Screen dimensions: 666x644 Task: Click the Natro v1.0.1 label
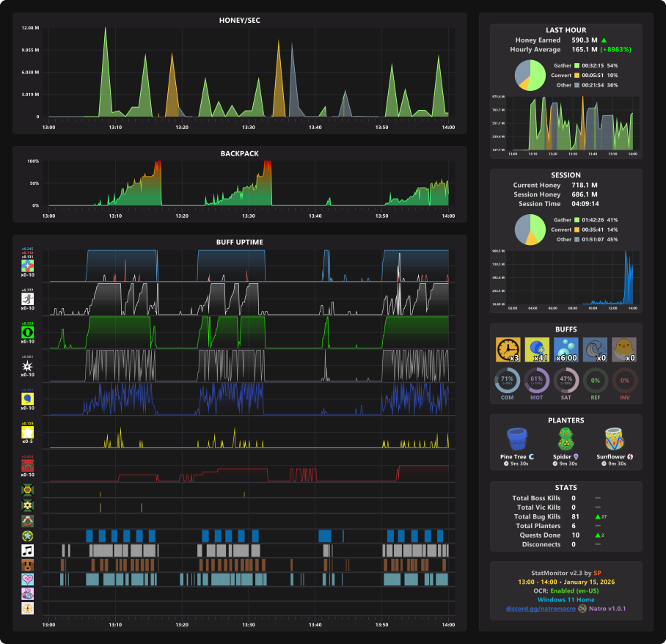(607, 608)
